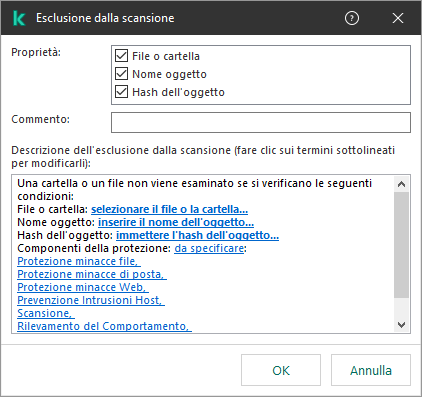Confirm with the OK button
Screen dimensions: 422x397
click(x=281, y=370)
